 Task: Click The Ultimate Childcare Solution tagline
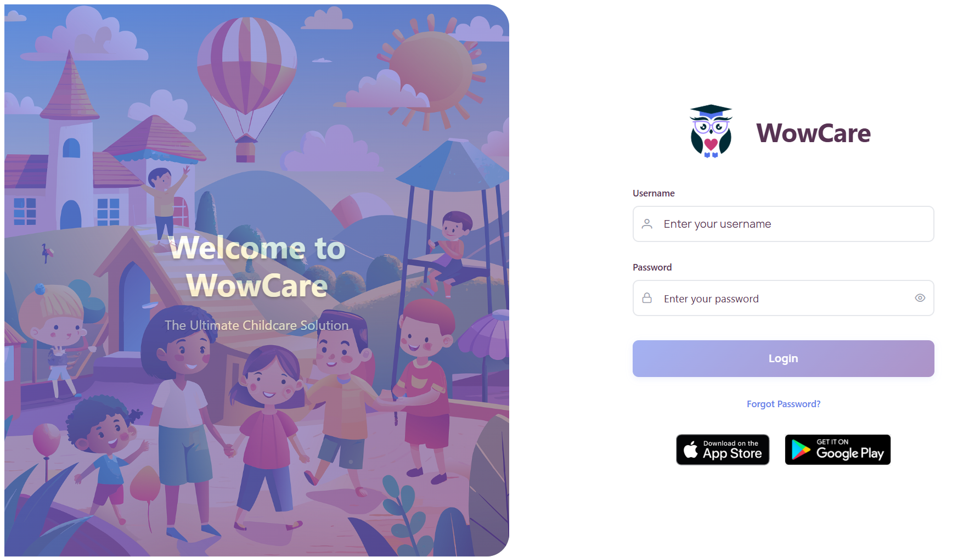(x=257, y=325)
